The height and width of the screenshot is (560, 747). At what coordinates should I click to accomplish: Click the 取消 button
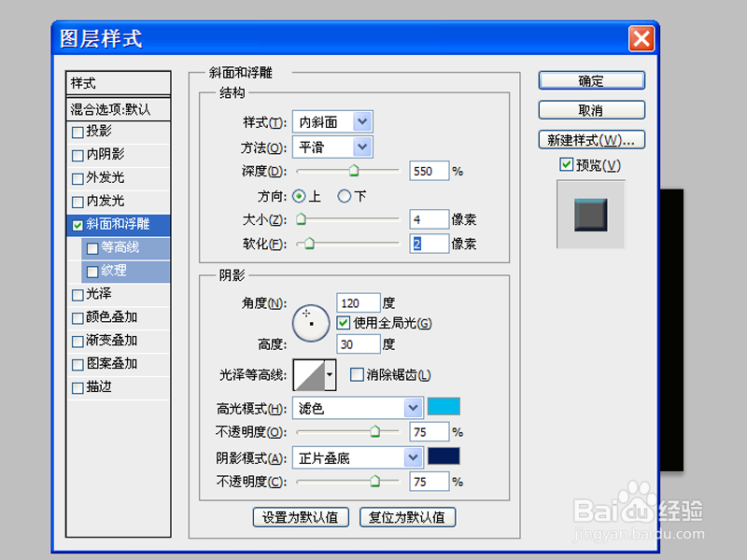(592, 110)
